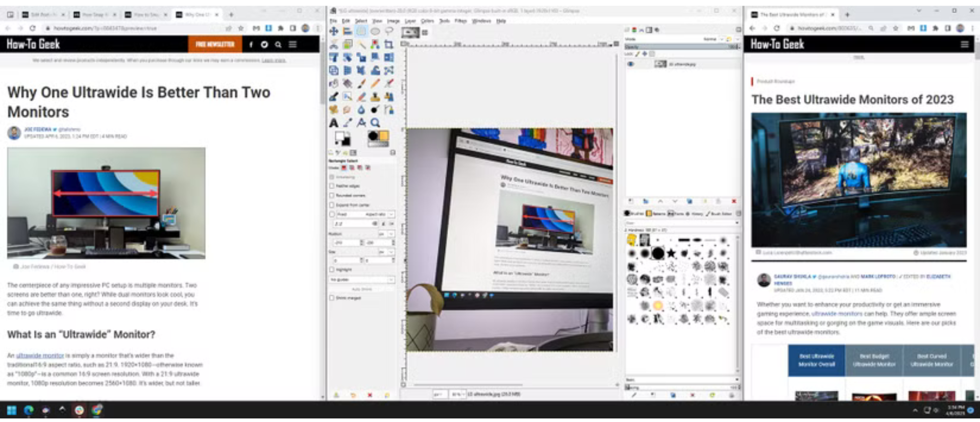Screen dimensions: 980x422
Task: Hide the ultrawide.jpg layer using the eye icon
Action: 631,64
